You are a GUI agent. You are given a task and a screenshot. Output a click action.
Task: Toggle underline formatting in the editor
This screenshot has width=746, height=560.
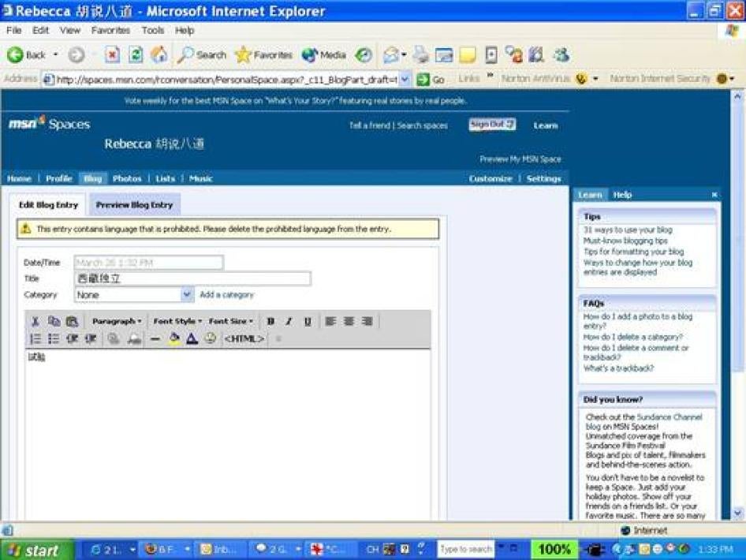pos(307,321)
